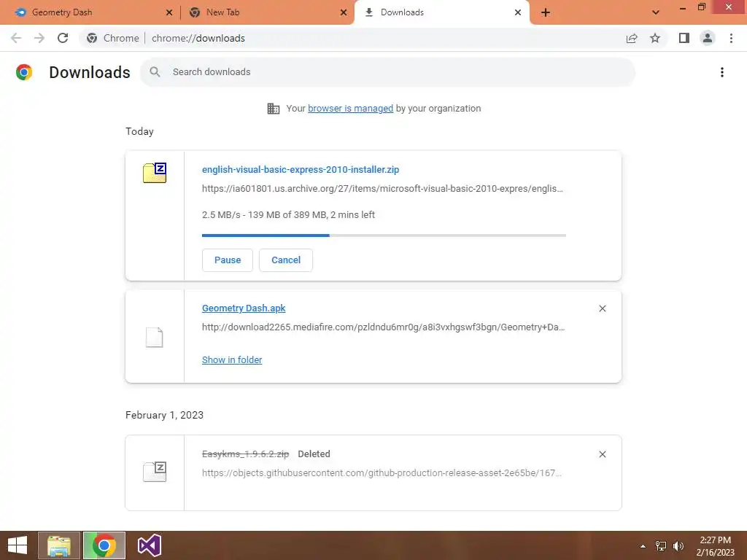Open the network tray icon
Viewport: 747px width, 560px height.
point(661,546)
